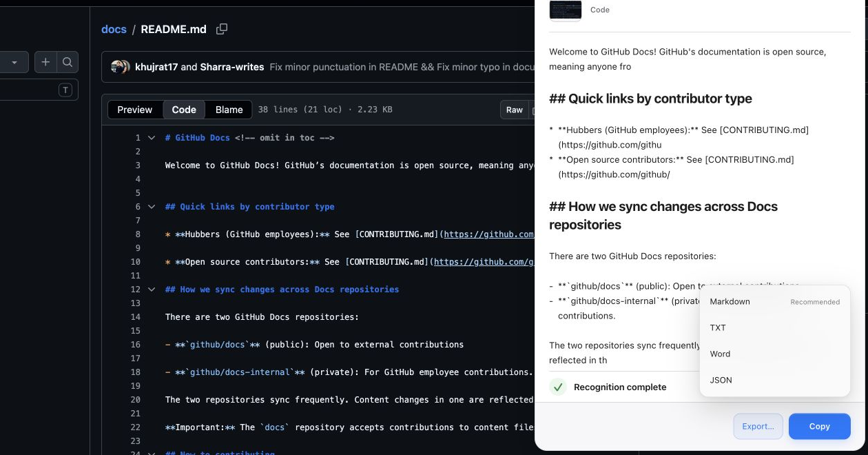The image size is (868, 455).
Task: Click the plus add-file icon in sidebar
Action: tap(45, 62)
